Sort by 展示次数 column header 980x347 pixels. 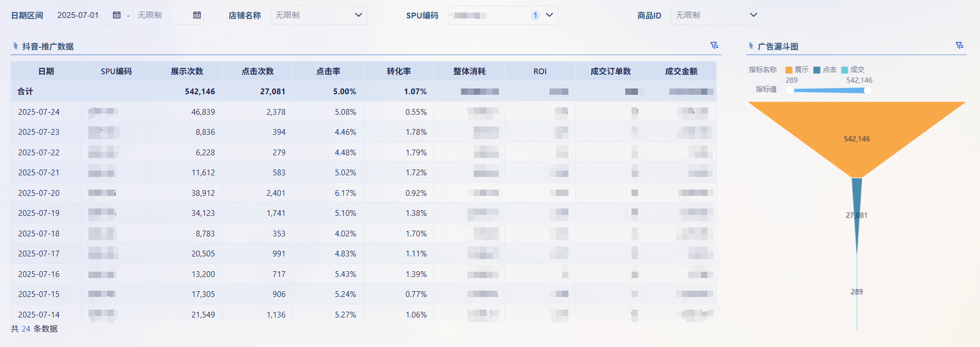[x=187, y=71]
